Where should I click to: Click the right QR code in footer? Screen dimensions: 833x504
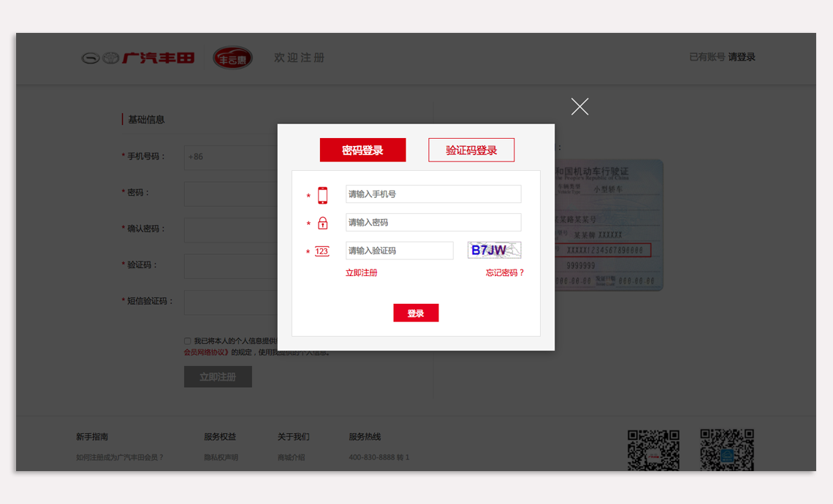pos(726,449)
